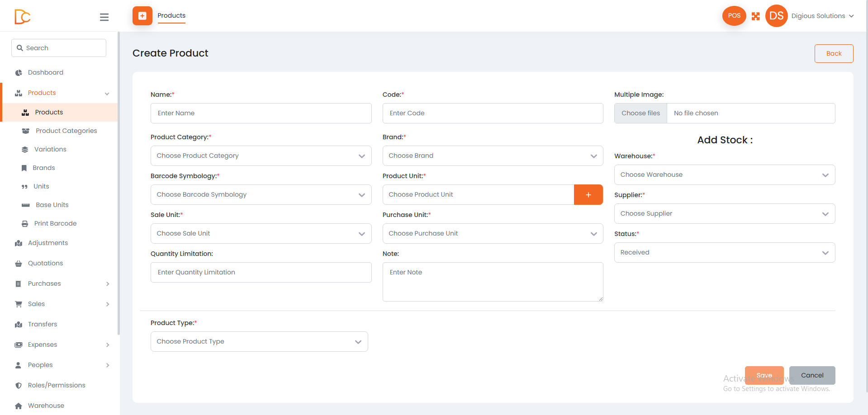868x415 pixels.
Task: Open Choose Product Category dropdown
Action: [x=261, y=156]
